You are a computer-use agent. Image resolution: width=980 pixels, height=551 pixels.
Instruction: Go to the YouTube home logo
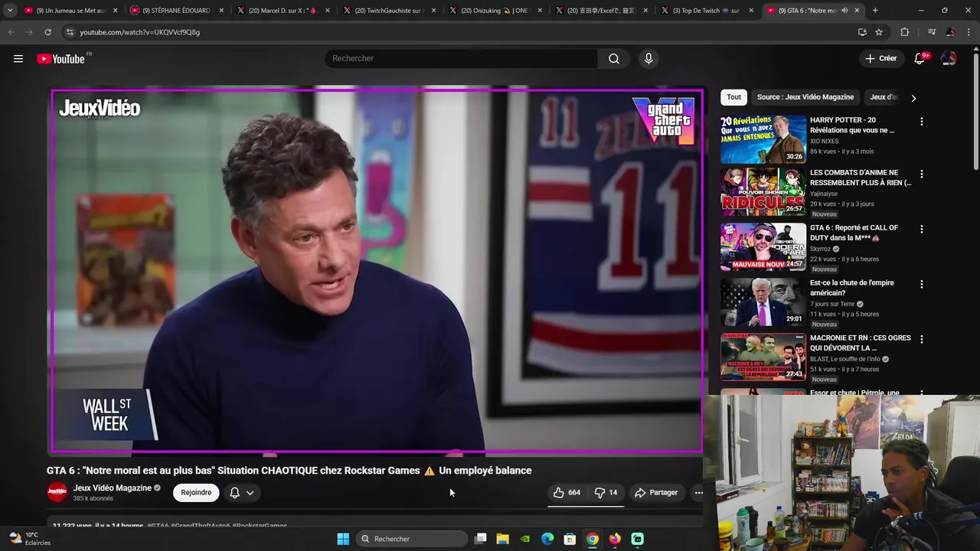point(60,59)
